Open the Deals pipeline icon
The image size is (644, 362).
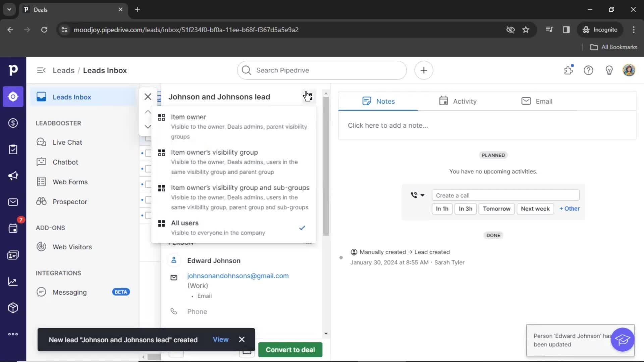(x=13, y=123)
